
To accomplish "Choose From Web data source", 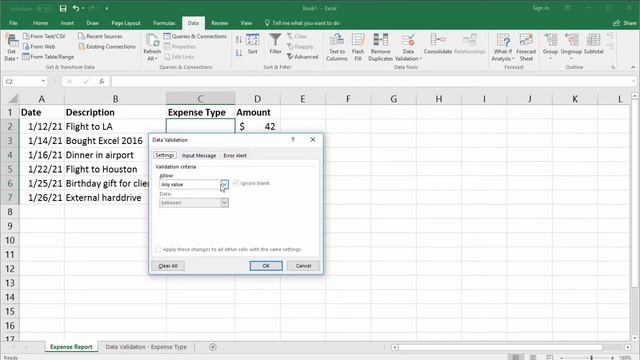I will (39, 47).
